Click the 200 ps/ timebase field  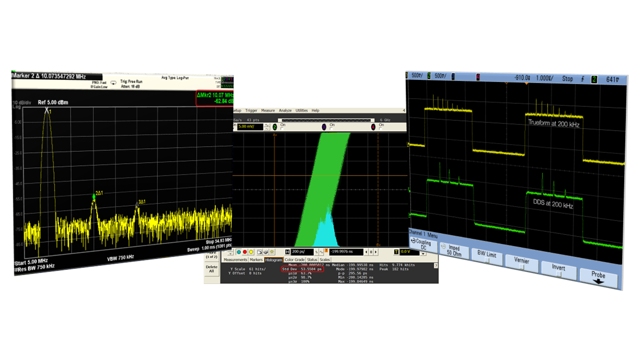pyautogui.click(x=299, y=252)
